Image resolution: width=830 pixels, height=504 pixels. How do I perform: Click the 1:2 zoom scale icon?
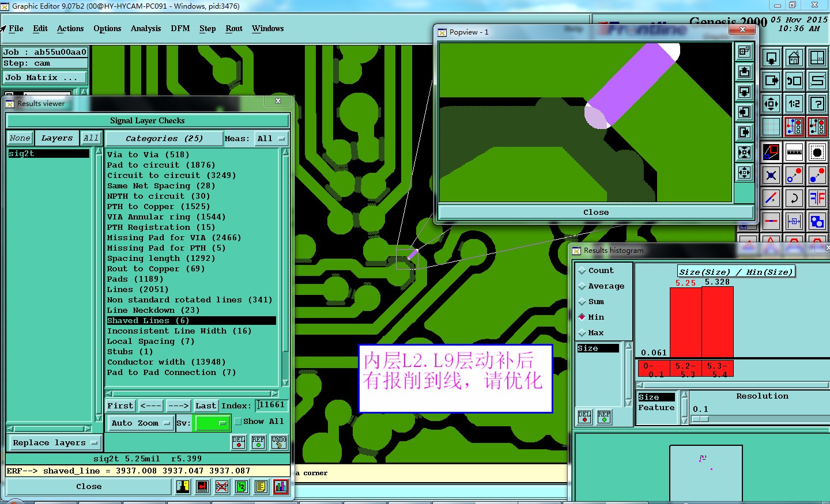point(794,104)
